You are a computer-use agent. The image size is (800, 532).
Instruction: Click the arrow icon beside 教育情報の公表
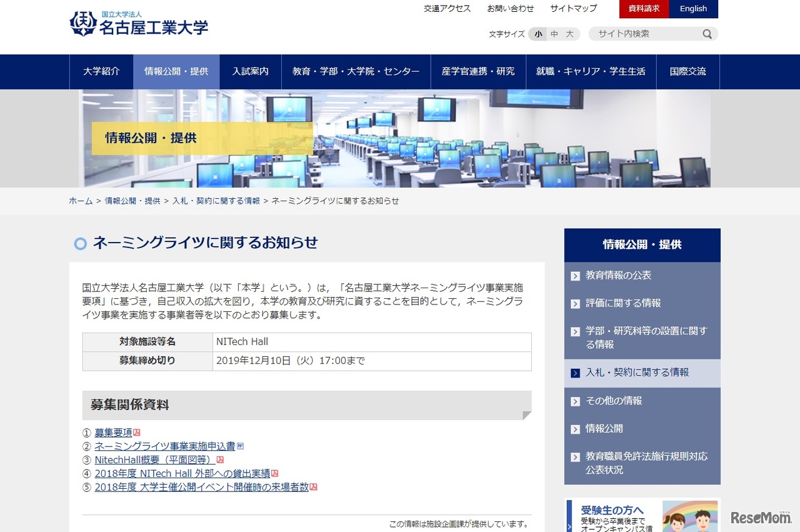tap(575, 275)
